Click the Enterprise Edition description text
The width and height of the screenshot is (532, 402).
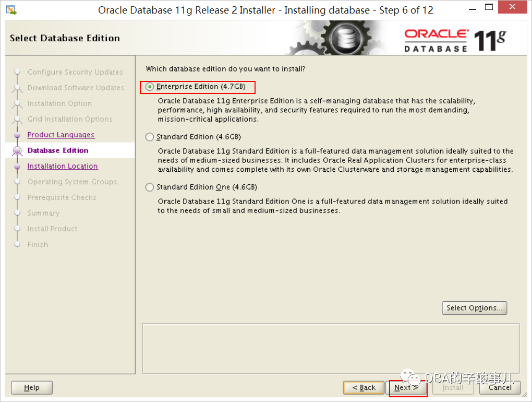click(x=316, y=110)
